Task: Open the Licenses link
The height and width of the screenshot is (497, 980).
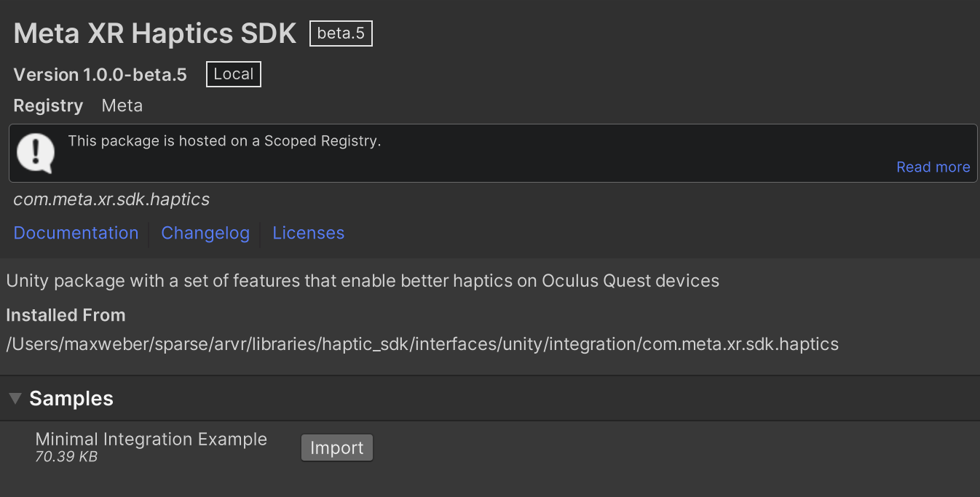Action: click(x=308, y=233)
